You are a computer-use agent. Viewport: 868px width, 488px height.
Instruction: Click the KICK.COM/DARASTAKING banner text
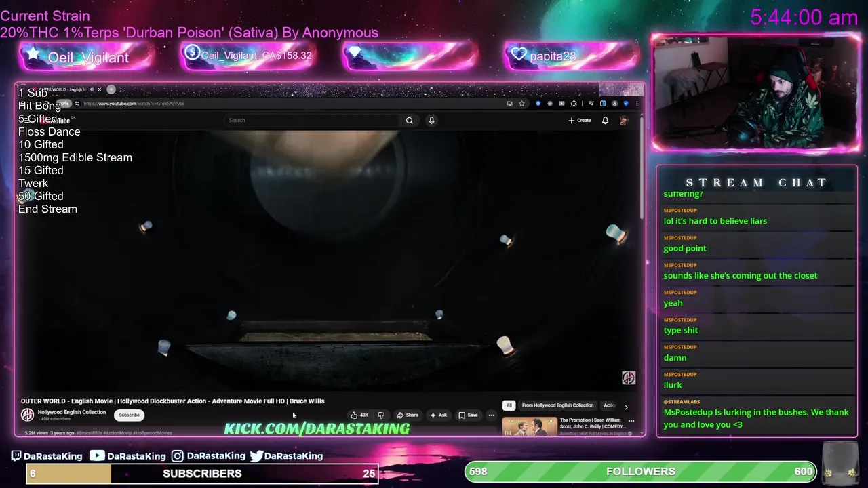click(x=317, y=428)
